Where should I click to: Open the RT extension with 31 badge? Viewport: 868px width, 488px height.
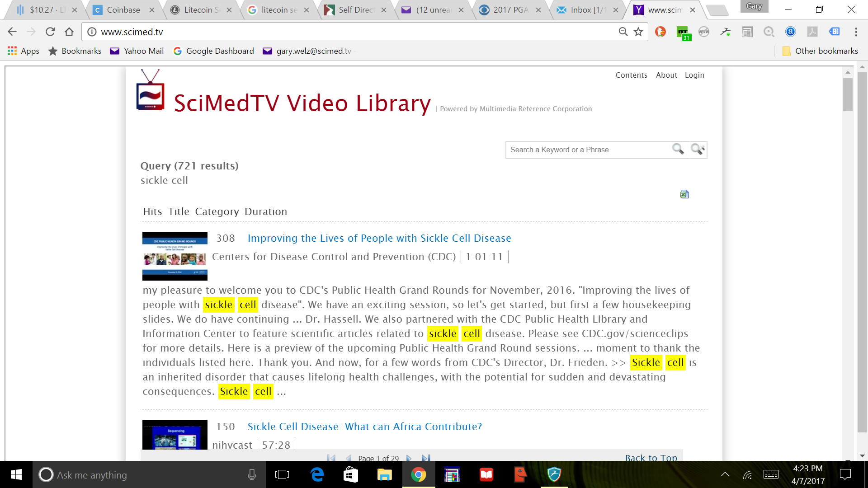683,33
